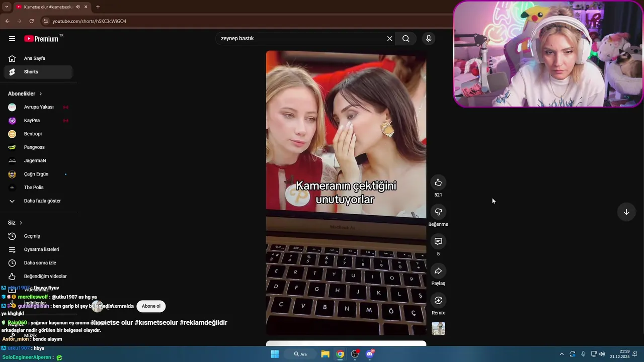This screenshot has width=644, height=362.
Task: Click the tray microphone icon
Action: click(x=583, y=354)
